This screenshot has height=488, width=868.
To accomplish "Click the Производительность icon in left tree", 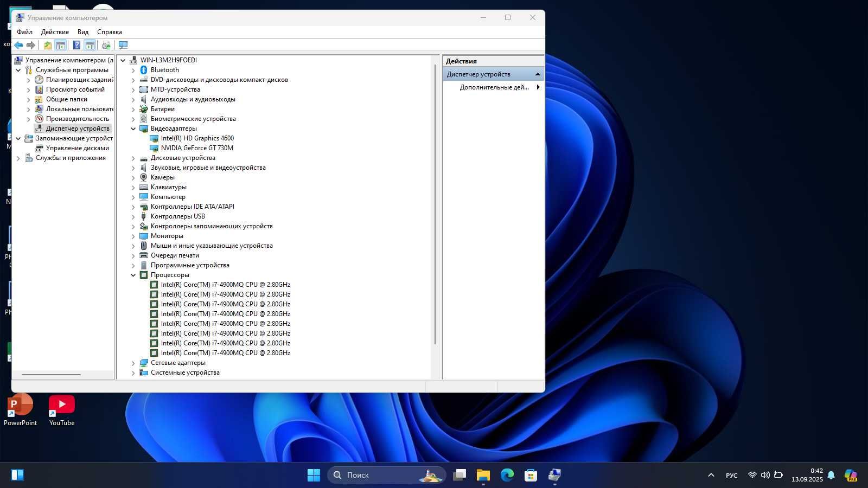I will click(39, 119).
